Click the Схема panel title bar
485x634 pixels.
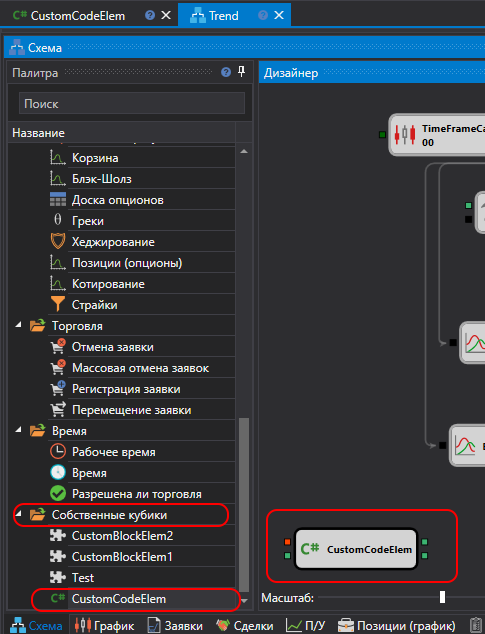tap(244, 48)
